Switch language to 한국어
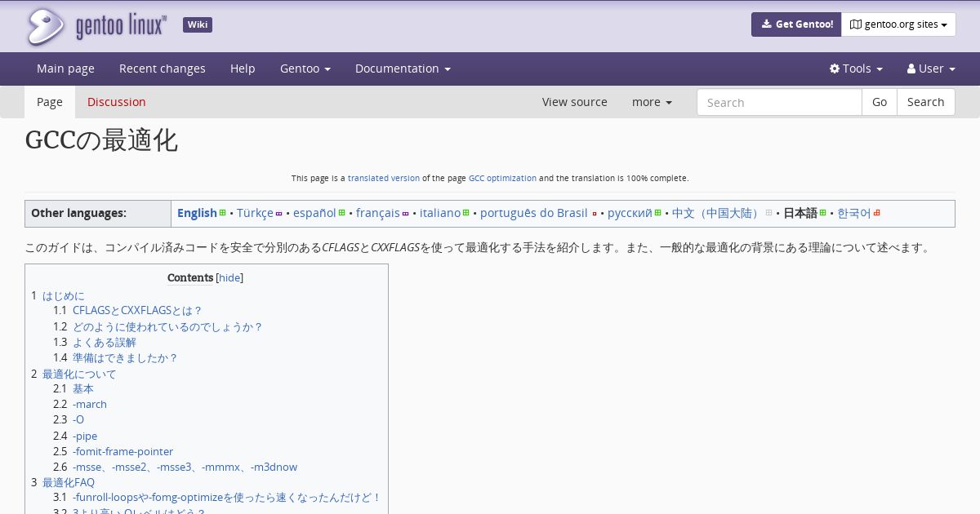Screen dimensions: 980x514 click(854, 213)
